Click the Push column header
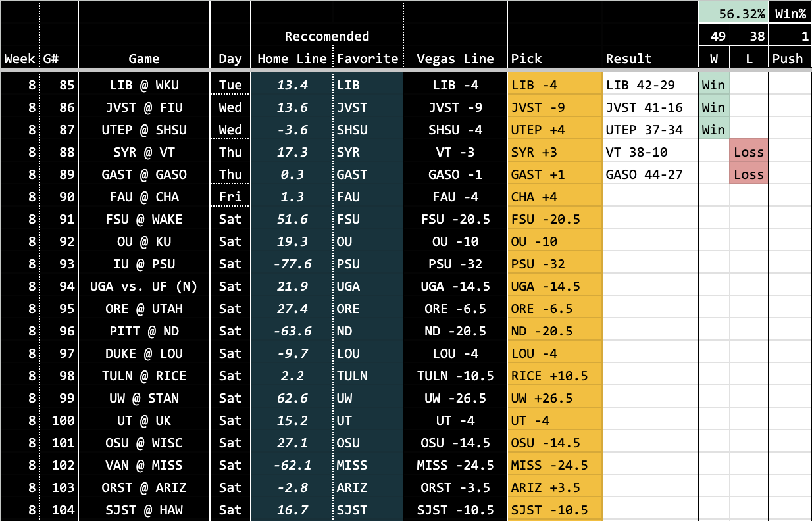Image resolution: width=812 pixels, height=521 pixels. click(788, 59)
